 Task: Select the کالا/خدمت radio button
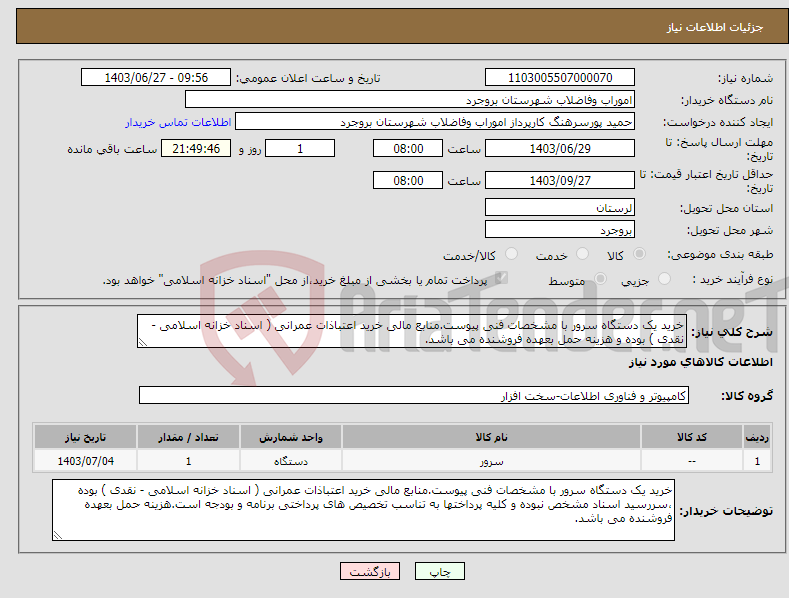(x=511, y=254)
